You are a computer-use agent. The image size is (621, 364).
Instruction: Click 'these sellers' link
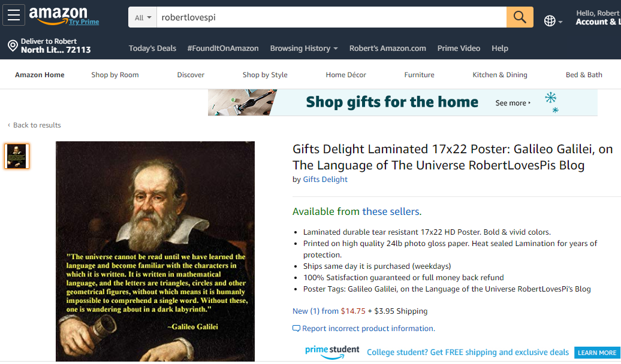point(390,211)
